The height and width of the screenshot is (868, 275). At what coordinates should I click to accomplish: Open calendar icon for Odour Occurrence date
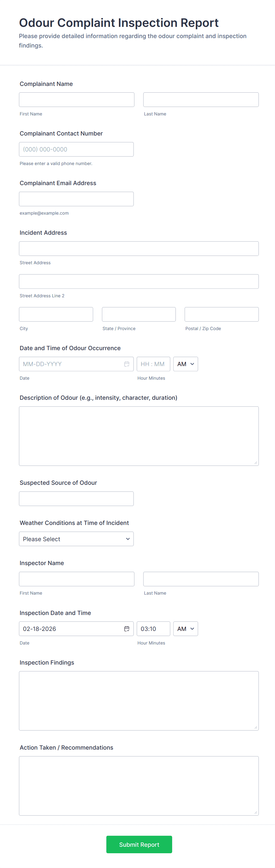tap(127, 364)
